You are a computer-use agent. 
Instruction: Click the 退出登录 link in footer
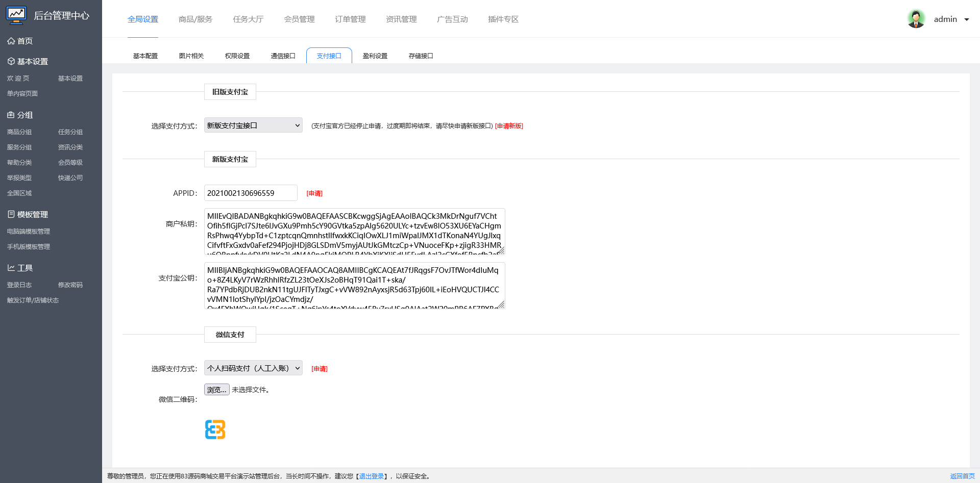point(372,476)
